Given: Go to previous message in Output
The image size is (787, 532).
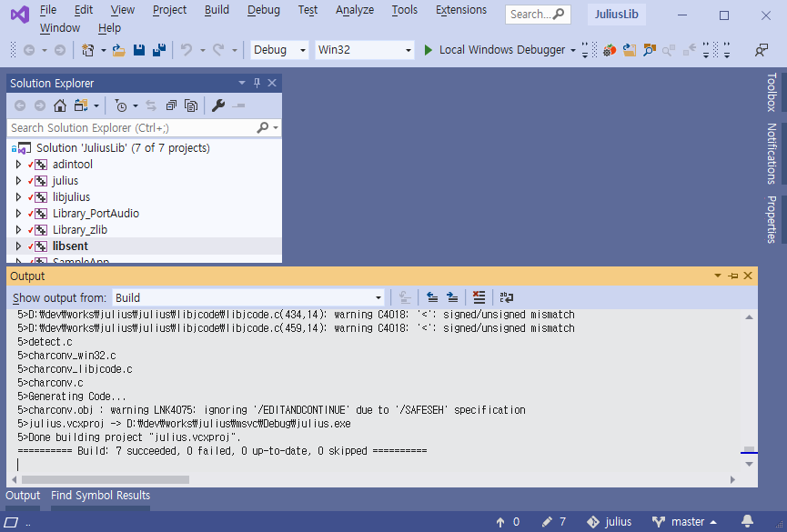Looking at the screenshot, I should pos(431,297).
